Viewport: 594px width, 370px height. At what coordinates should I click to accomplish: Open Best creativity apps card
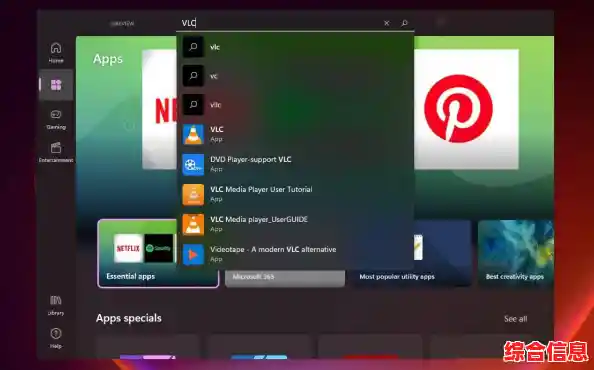(516, 253)
